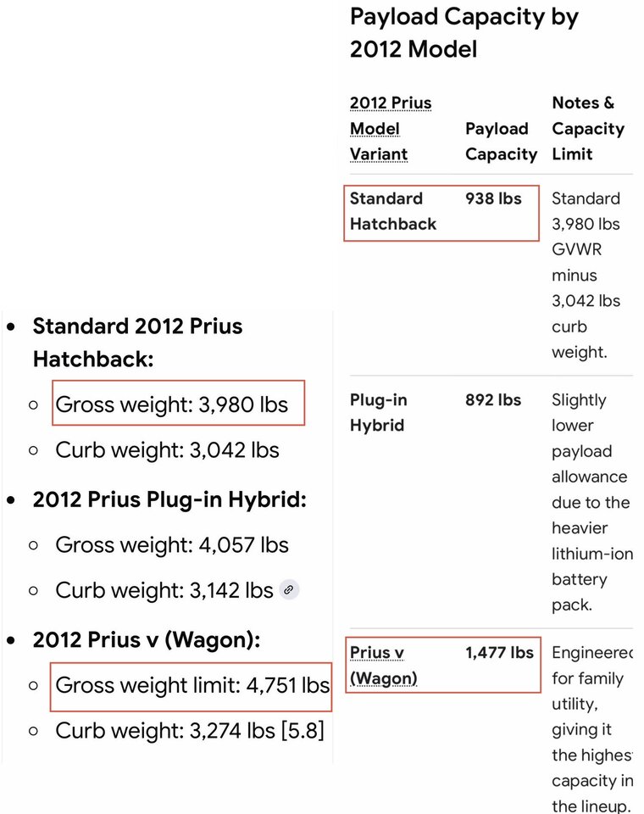Click 'Curb weight: 3,142 lbs' text
This screenshot has width=644, height=814.
click(x=164, y=590)
